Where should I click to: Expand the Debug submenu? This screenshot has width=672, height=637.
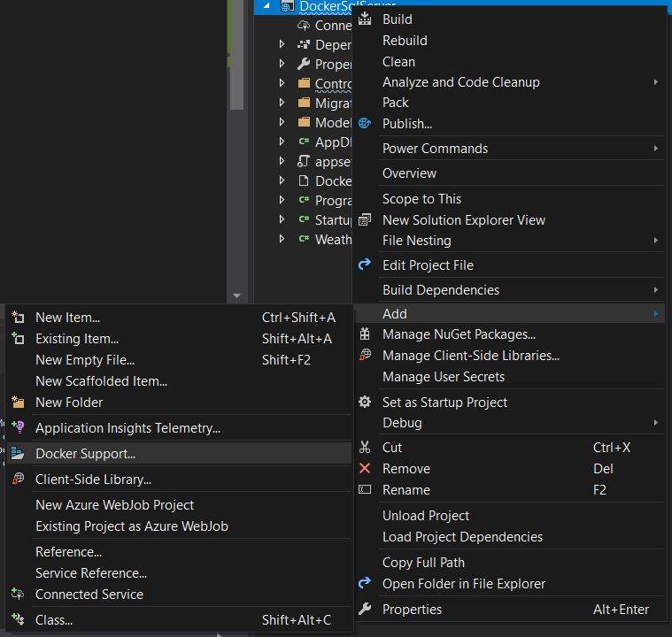[655, 423]
